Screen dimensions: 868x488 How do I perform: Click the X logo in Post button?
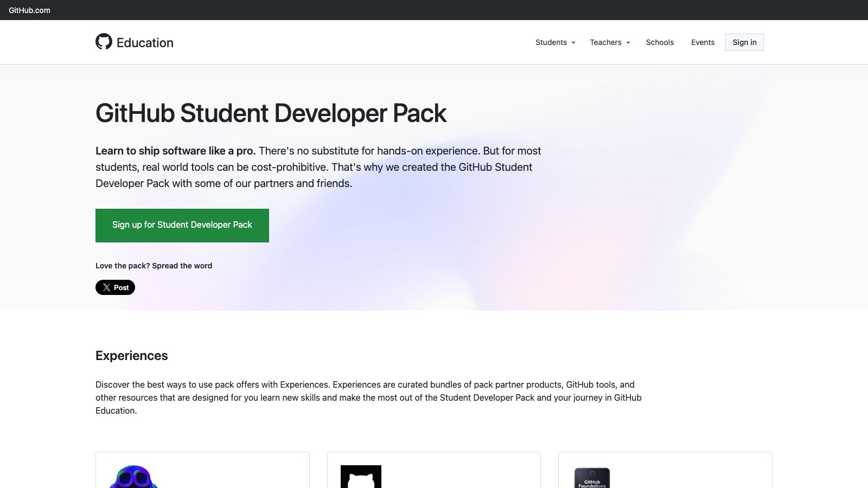107,287
